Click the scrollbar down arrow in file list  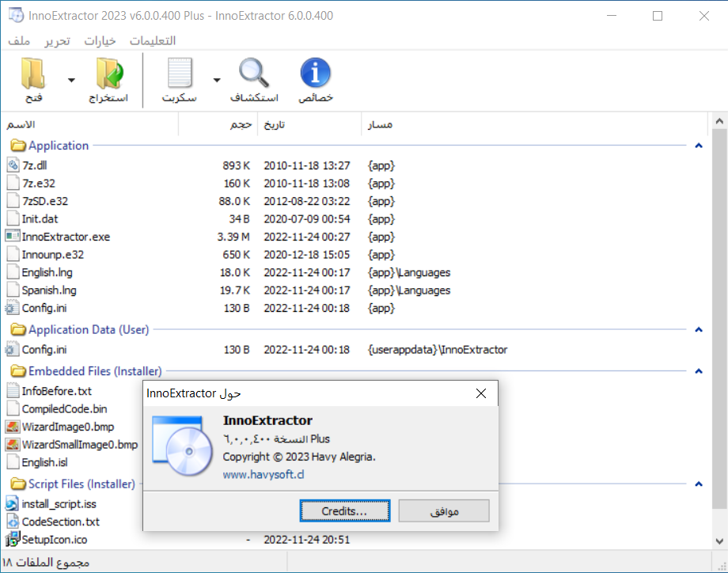(x=719, y=541)
